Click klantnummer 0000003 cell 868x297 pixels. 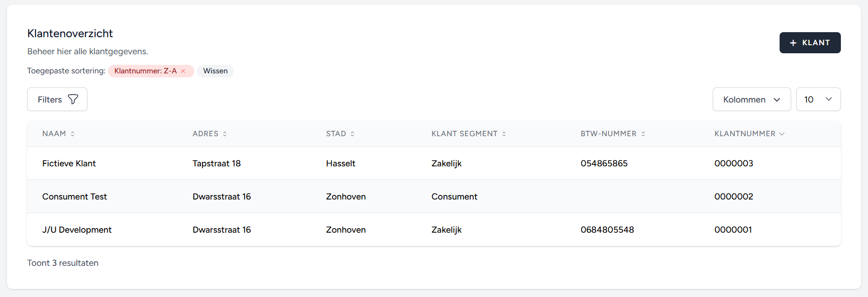tap(733, 163)
